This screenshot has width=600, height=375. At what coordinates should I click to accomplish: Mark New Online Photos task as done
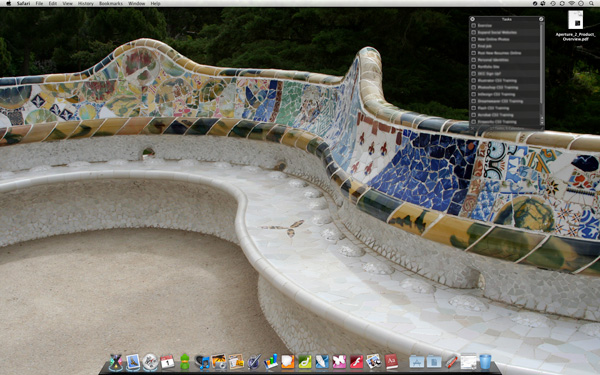tap(473, 39)
